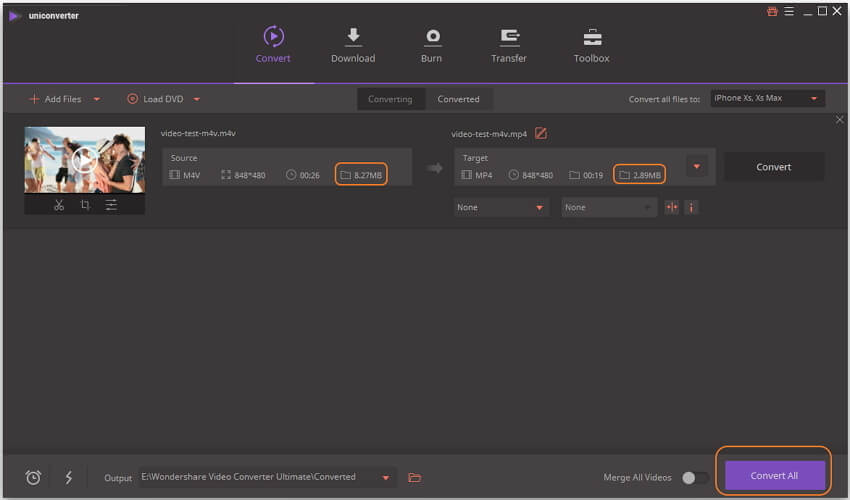Click the target file size 2.89MB
The width and height of the screenshot is (850, 500).
tap(640, 175)
